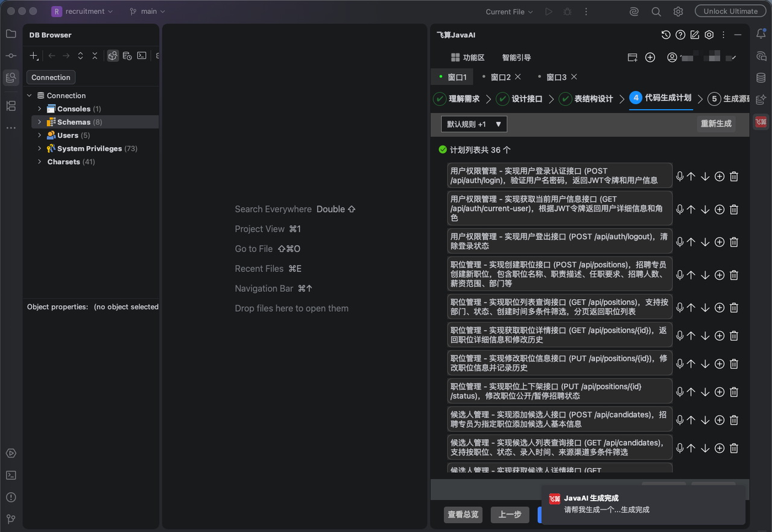The width and height of the screenshot is (772, 532).
Task: Open the main branch dropdown
Action: [x=147, y=11]
